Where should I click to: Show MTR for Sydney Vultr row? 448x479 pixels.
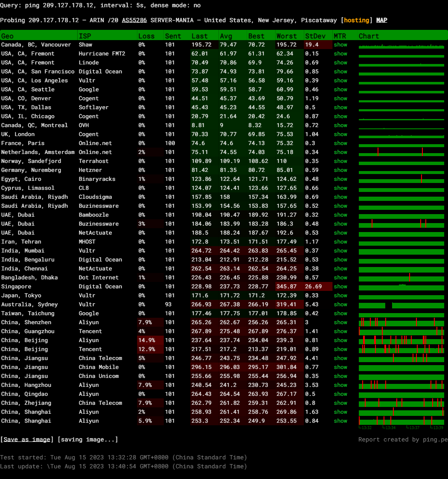pyautogui.click(x=340, y=305)
